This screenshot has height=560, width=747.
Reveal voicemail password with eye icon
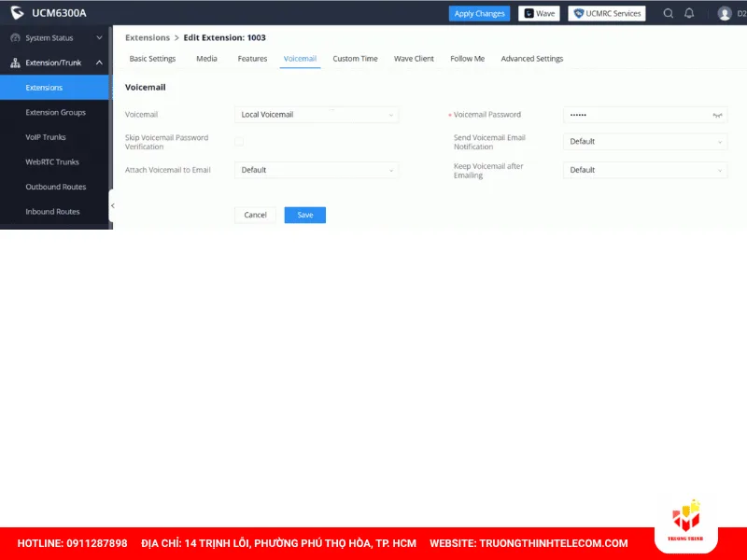click(x=717, y=115)
